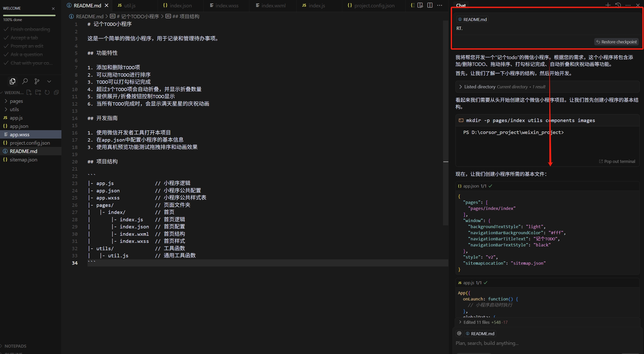Image resolution: width=644 pixels, height=354 pixels.
Task: Click the terminal icon beside mkdir command
Action: [461, 120]
